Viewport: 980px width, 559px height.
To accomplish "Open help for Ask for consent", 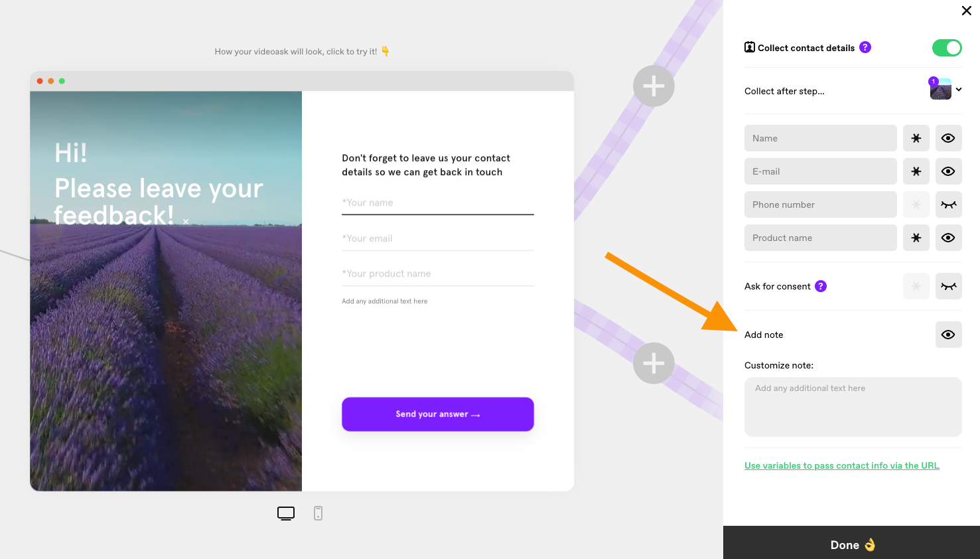I will 821,286.
